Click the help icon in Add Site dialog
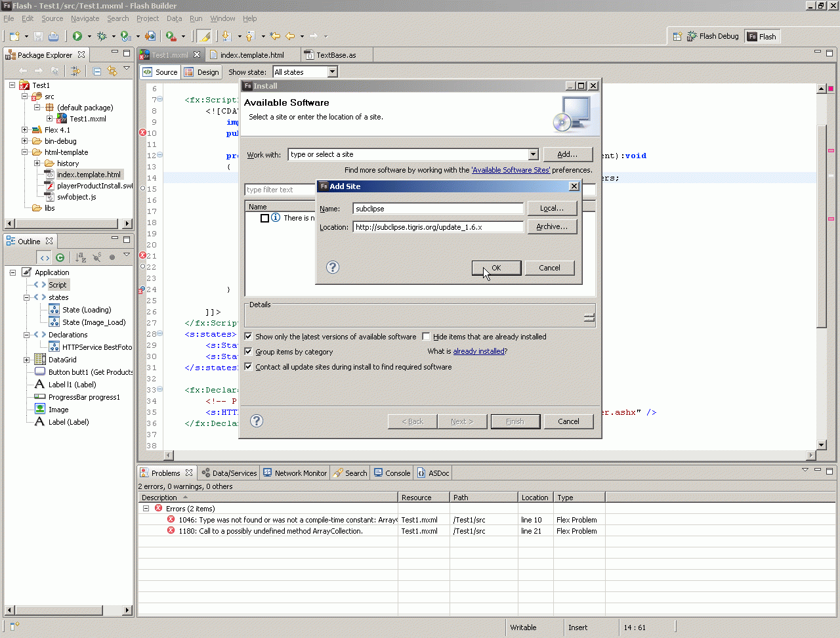This screenshot has width=840, height=638. 333,267
